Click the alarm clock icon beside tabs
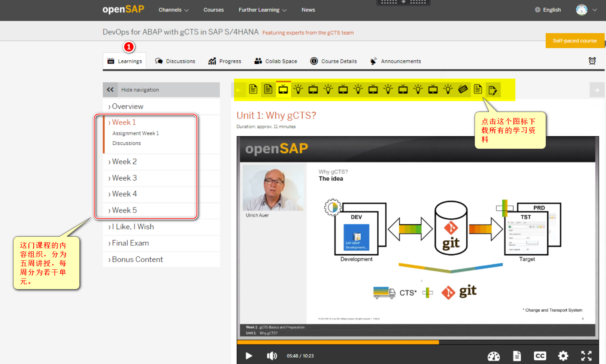606x364 pixels. (592, 61)
